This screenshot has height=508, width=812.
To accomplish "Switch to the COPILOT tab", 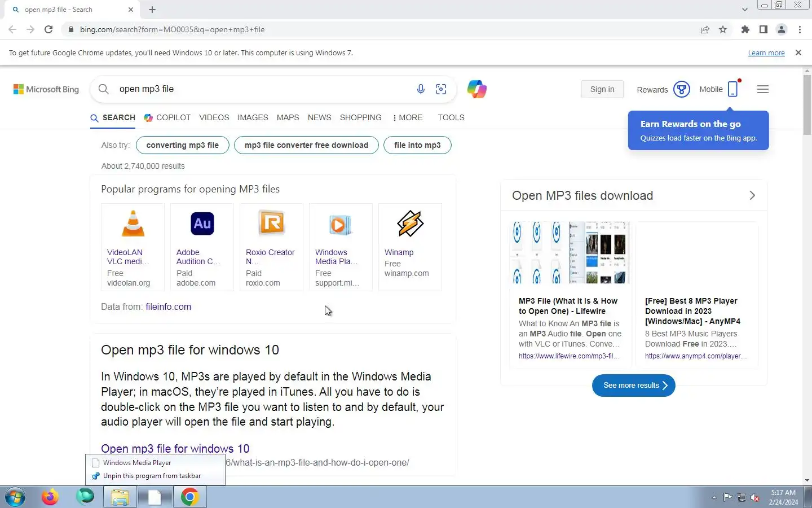I will (x=167, y=117).
